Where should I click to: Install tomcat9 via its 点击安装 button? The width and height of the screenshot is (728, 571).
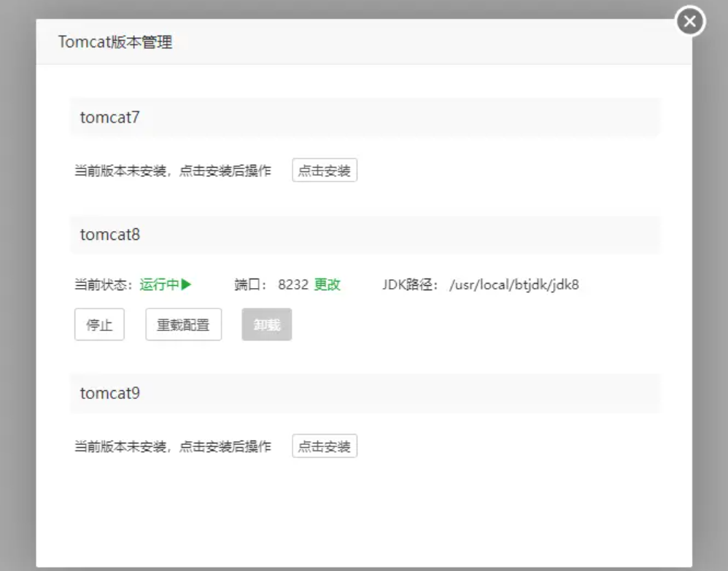click(325, 446)
